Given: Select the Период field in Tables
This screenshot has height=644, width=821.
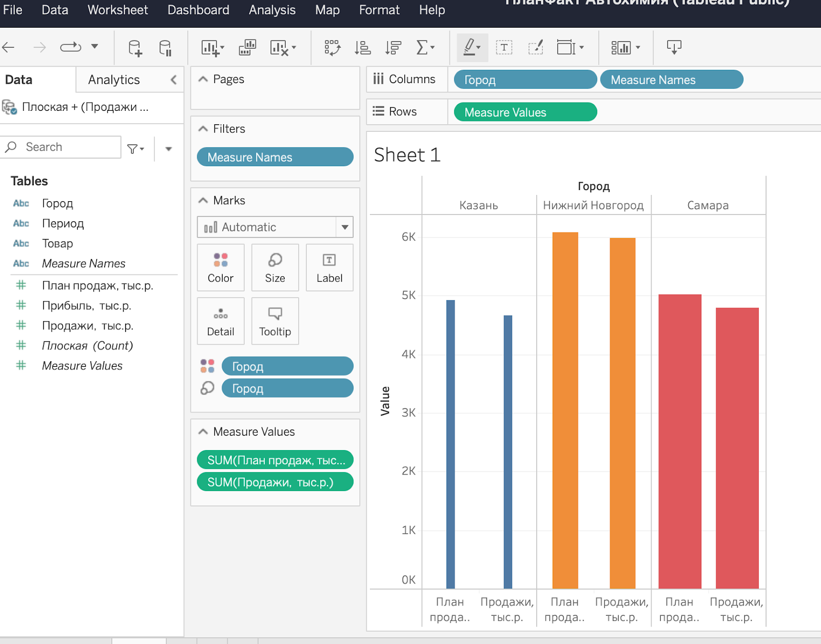Looking at the screenshot, I should 63,223.
